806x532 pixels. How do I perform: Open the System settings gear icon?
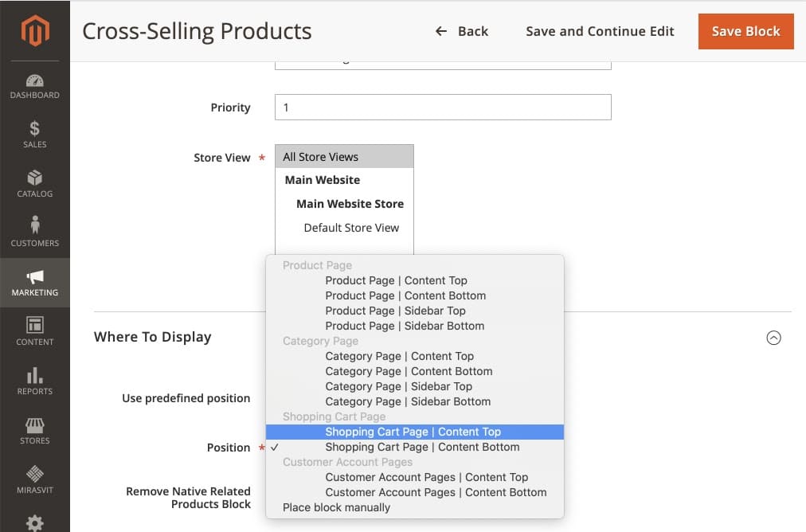tap(35, 522)
